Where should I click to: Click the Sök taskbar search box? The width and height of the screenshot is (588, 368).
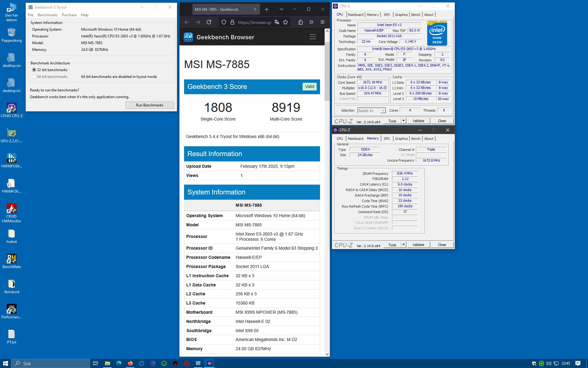coord(51,363)
